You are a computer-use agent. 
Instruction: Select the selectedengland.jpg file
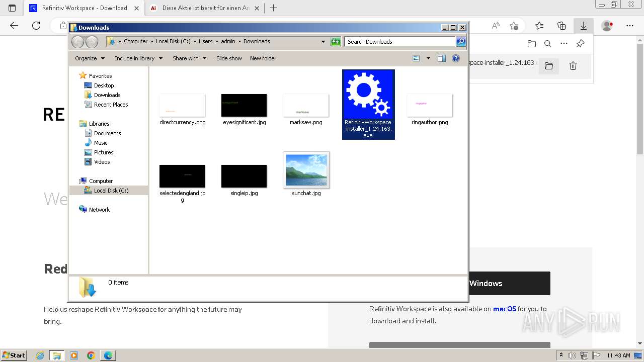pyautogui.click(x=182, y=184)
